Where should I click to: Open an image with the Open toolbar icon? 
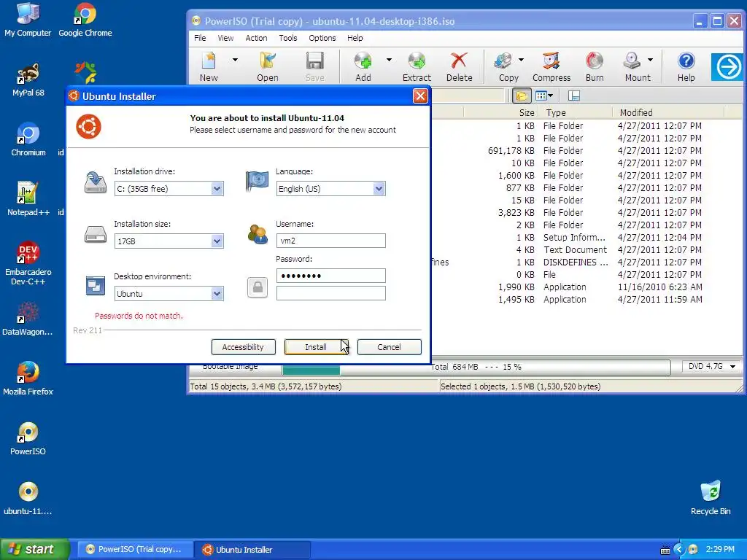268,67
